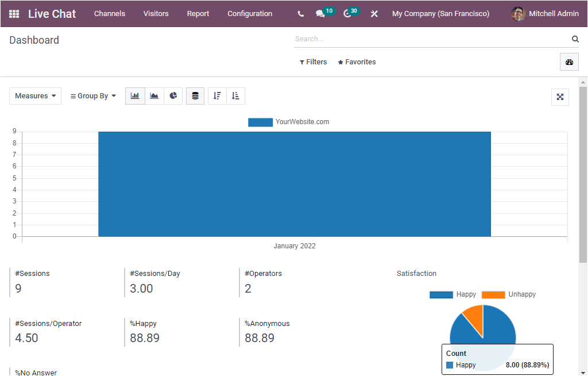
Task: Select the bar chart view
Action: point(135,95)
